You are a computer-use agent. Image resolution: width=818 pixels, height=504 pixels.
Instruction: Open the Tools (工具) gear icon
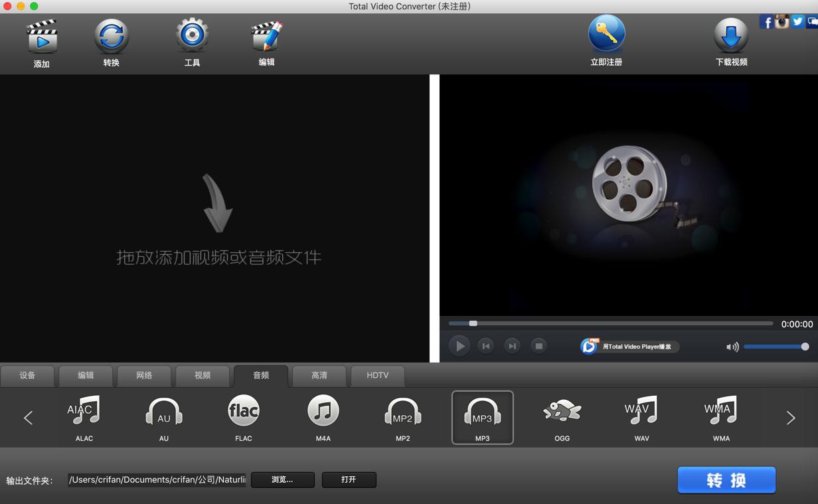point(192,35)
